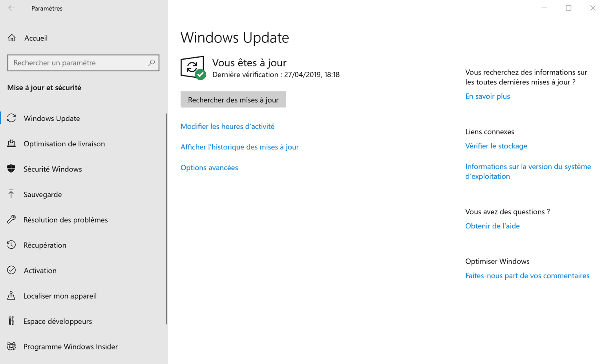Click the Sauvegarde upload arrow icon

tap(11, 194)
